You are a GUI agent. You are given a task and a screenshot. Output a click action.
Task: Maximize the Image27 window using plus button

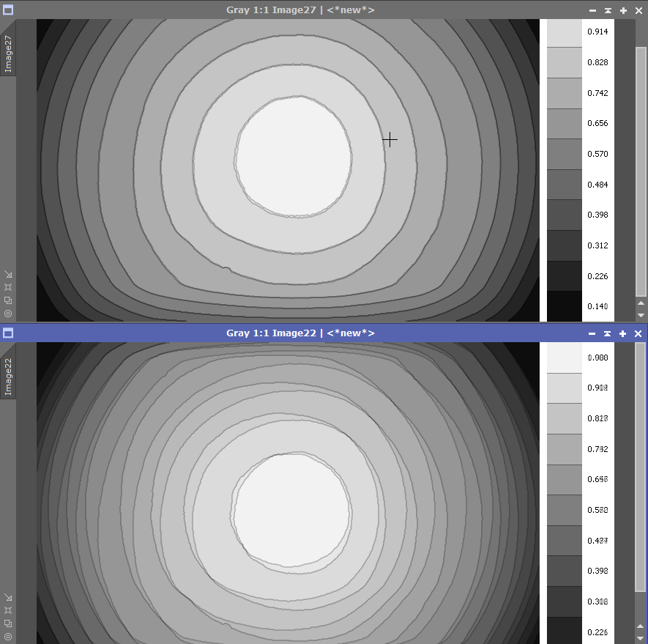click(623, 10)
